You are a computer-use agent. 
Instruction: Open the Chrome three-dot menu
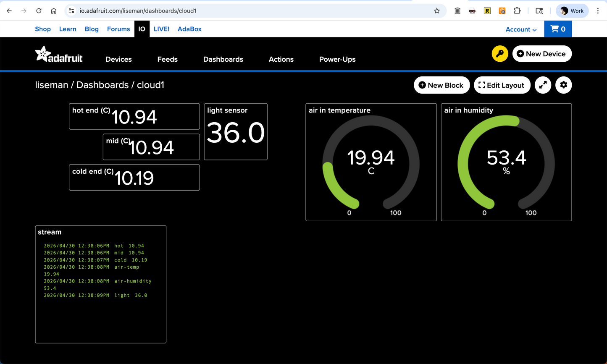(598, 11)
